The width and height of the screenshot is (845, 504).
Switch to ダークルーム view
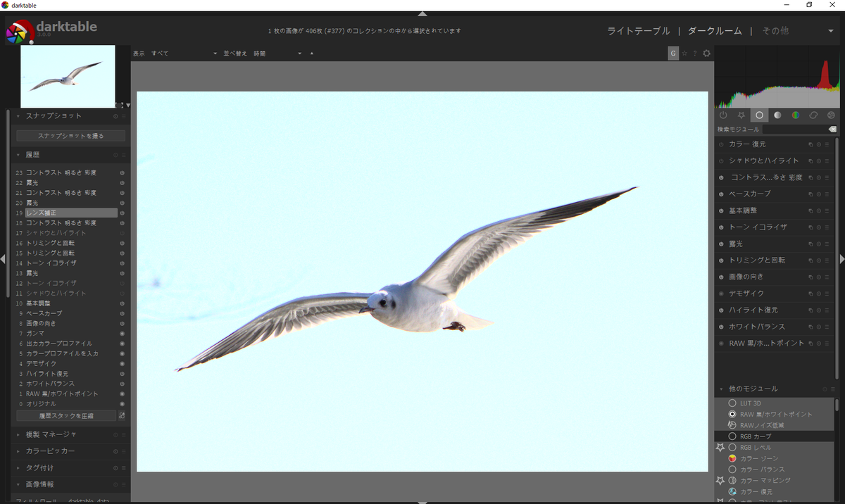click(x=715, y=31)
